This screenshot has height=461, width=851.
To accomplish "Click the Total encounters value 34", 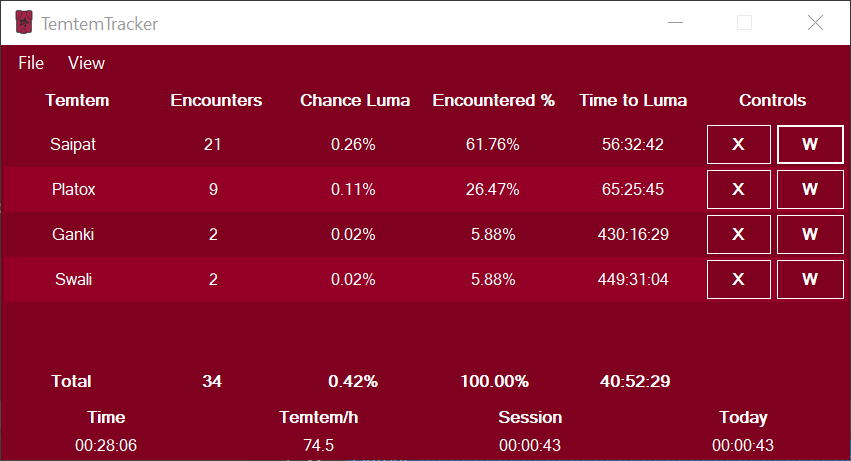I will 212,381.
